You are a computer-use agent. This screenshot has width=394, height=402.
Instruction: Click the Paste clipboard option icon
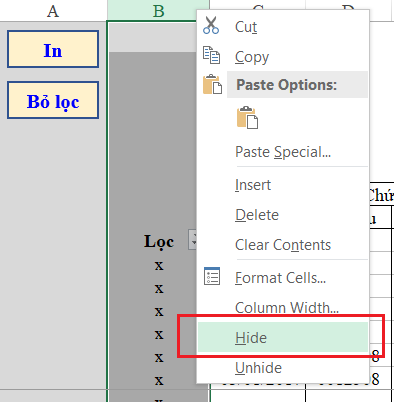(247, 118)
